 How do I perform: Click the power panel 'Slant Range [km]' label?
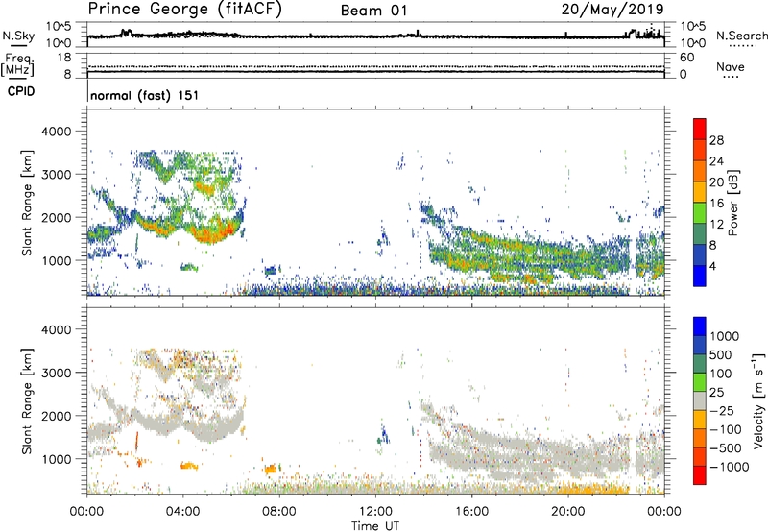tap(27, 203)
